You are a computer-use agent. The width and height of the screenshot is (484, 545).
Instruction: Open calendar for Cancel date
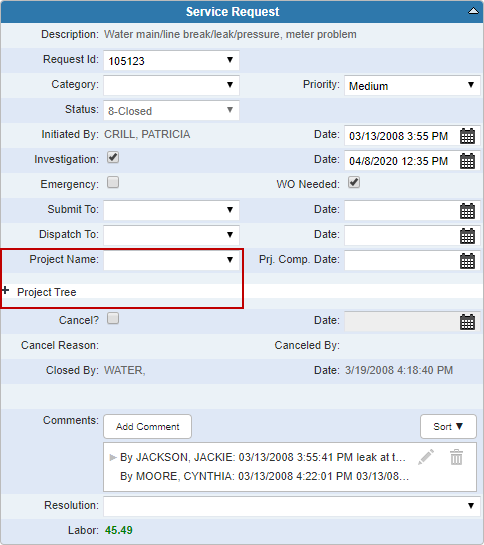[467, 322]
